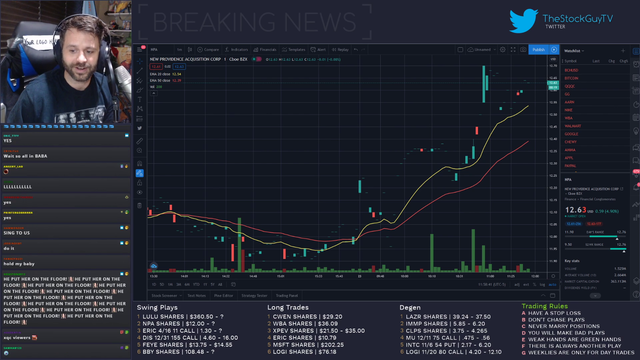The height and width of the screenshot is (360, 640).
Task: Click the Alert button
Action: click(x=318, y=49)
